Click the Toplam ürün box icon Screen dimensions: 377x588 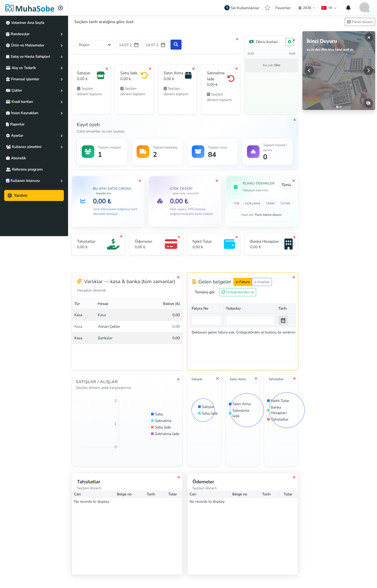[x=198, y=152]
